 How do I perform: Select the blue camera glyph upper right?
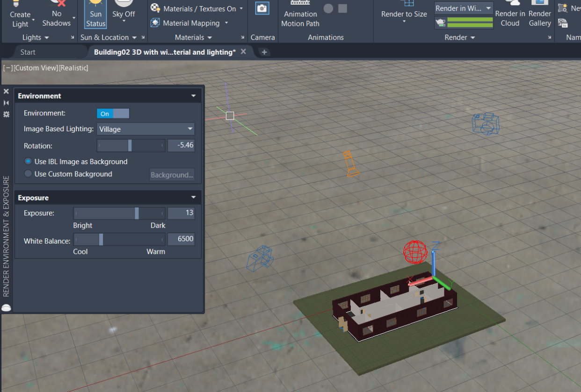[x=486, y=123]
